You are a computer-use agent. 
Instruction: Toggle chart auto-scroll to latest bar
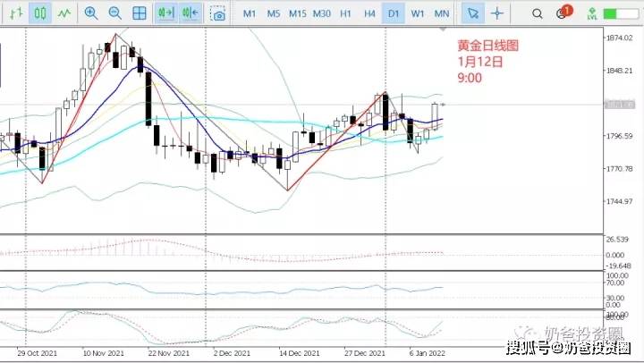(x=166, y=13)
